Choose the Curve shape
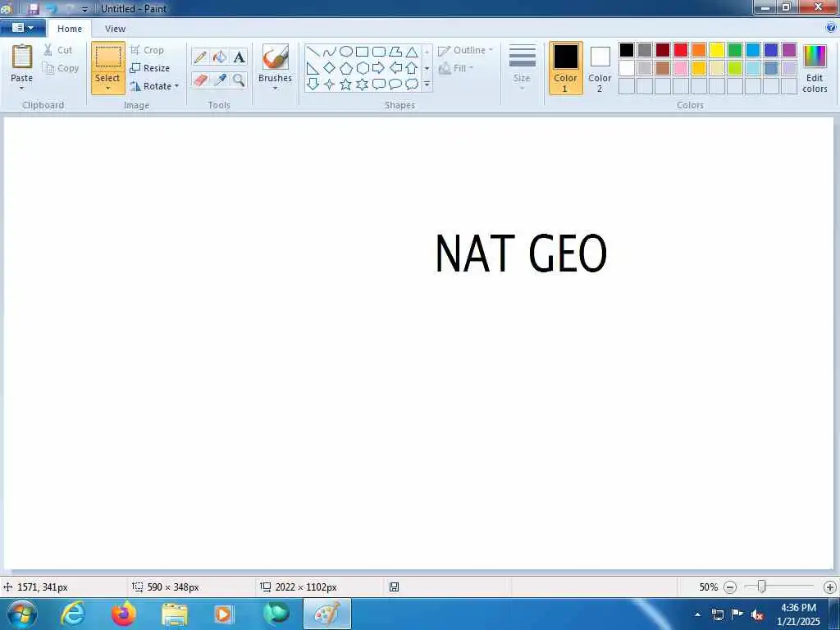This screenshot has width=840, height=630. point(330,52)
